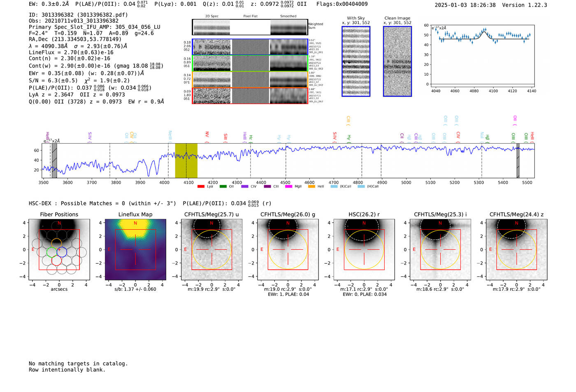Select the CFHTLS/Meg(24.4) z cutout
The width and height of the screenshot is (576, 392).
[517, 250]
